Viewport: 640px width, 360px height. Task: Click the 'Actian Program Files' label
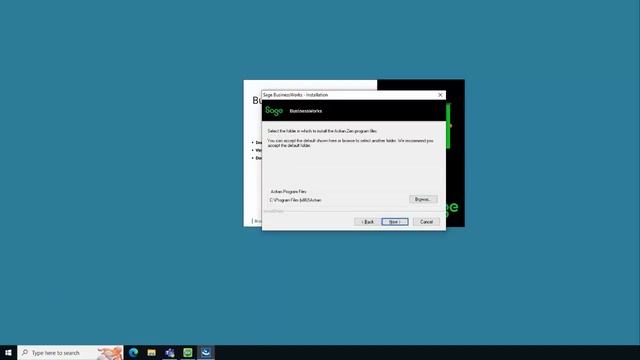click(288, 191)
